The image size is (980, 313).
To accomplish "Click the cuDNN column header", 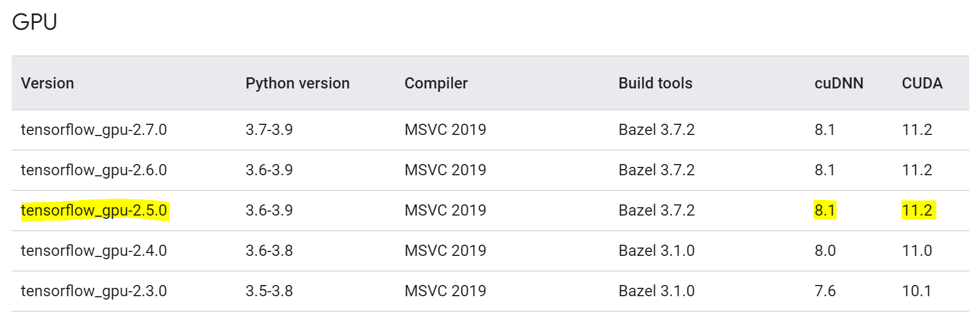I will click(838, 83).
